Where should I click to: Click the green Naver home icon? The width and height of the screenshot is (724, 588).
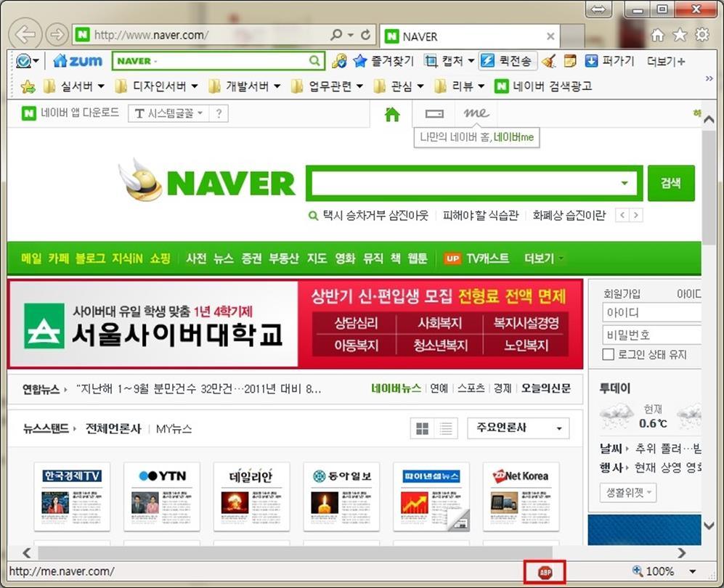392,114
